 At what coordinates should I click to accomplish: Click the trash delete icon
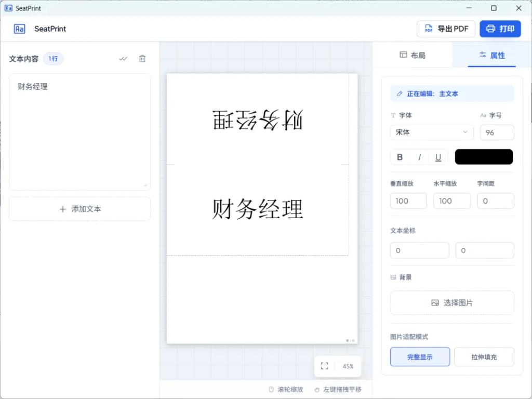point(142,59)
